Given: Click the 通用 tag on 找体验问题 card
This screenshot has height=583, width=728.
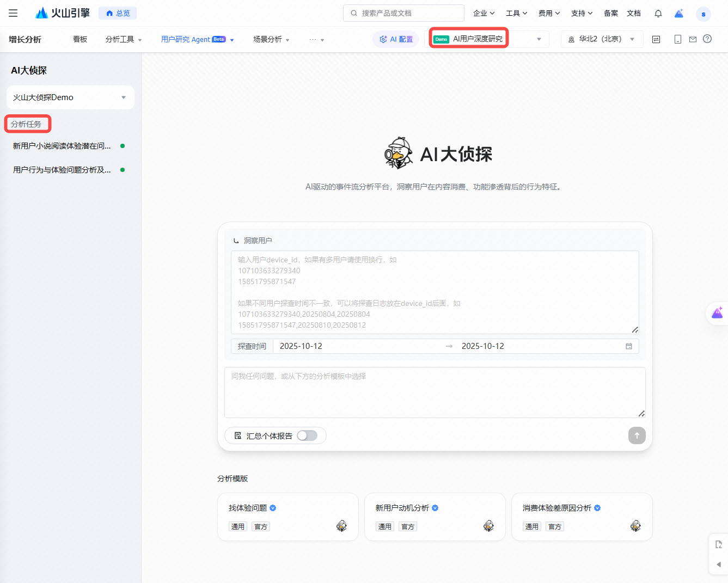Looking at the screenshot, I should click(x=238, y=526).
